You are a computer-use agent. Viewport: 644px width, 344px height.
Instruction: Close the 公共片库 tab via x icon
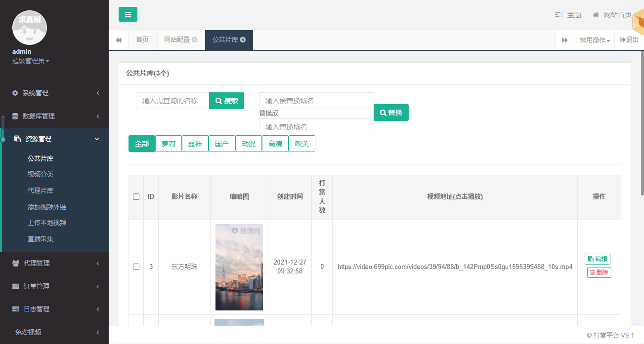point(243,40)
